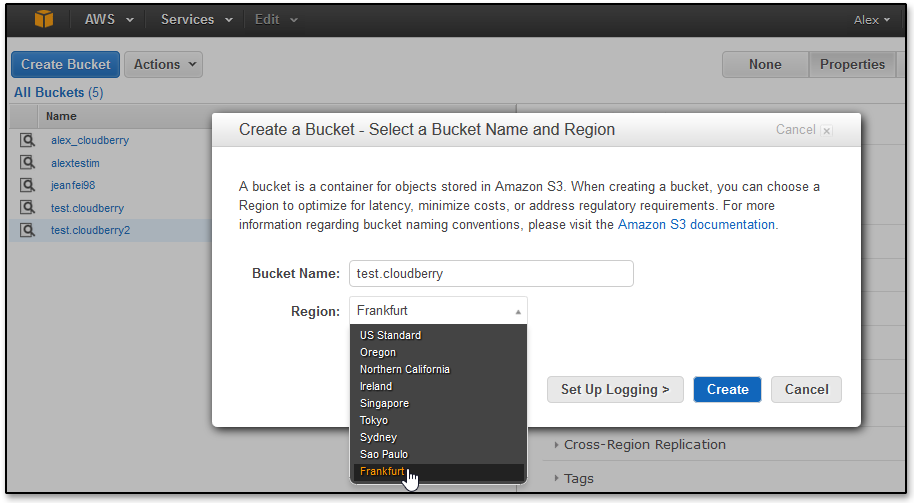Switch to the None view tab
The image size is (914, 503).
765,64
